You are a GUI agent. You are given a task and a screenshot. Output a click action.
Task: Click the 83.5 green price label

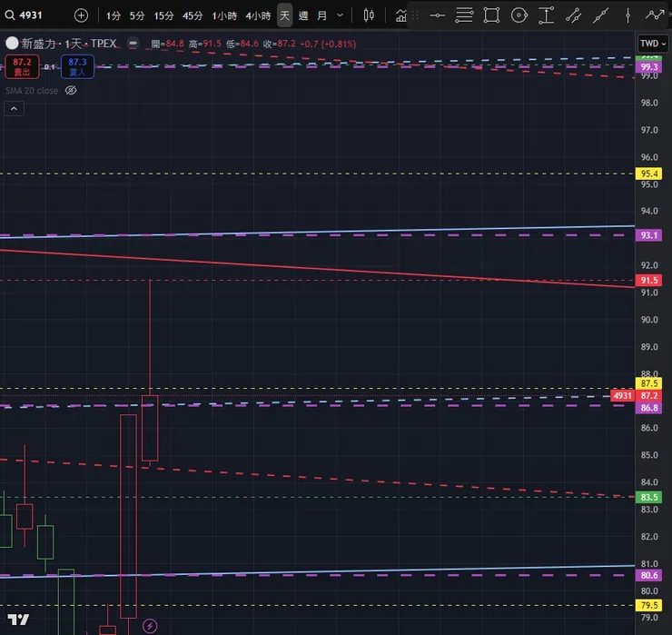649,497
